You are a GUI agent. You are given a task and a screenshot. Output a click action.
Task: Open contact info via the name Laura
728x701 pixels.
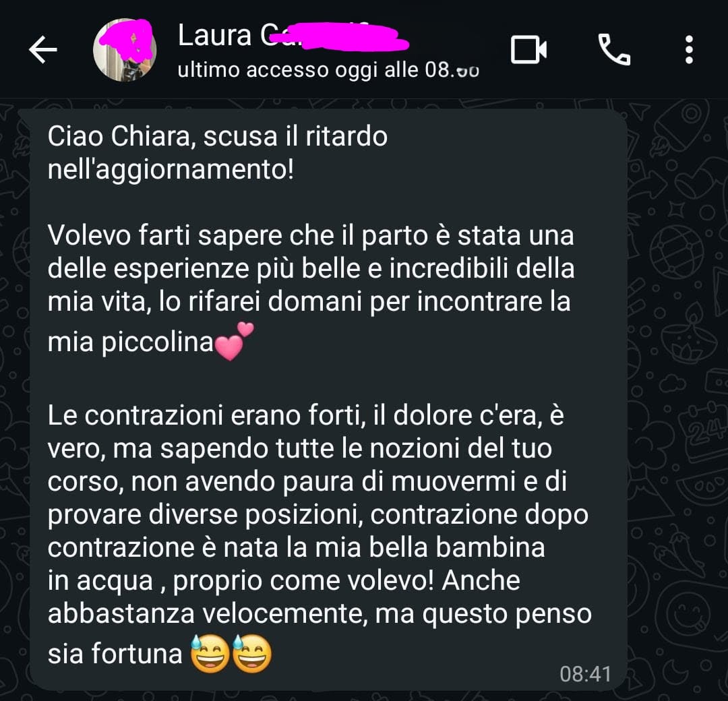pos(214,35)
